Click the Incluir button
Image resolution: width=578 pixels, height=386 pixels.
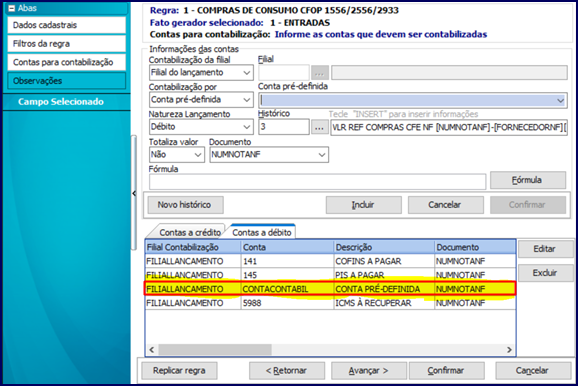pos(363,205)
